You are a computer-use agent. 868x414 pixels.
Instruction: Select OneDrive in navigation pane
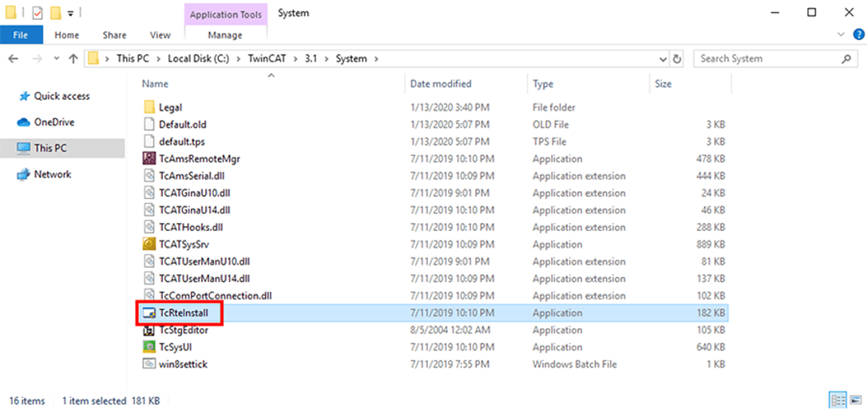pyautogui.click(x=54, y=122)
